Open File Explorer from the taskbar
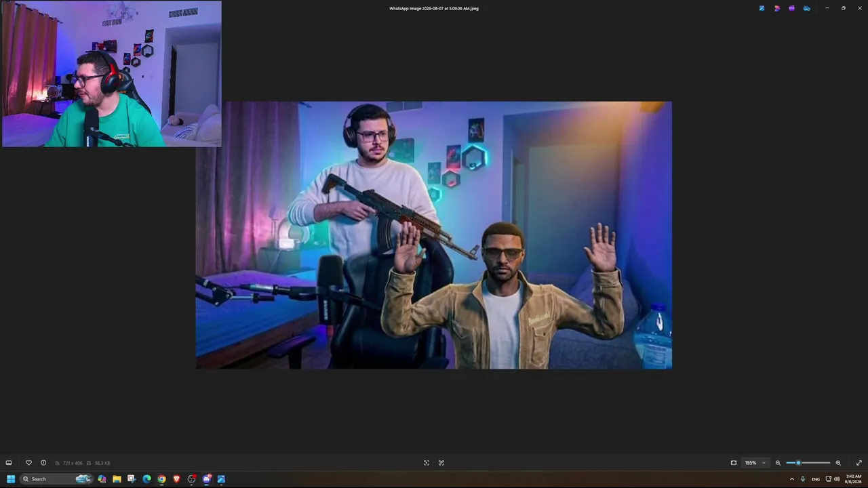This screenshot has height=488, width=868. (x=117, y=479)
